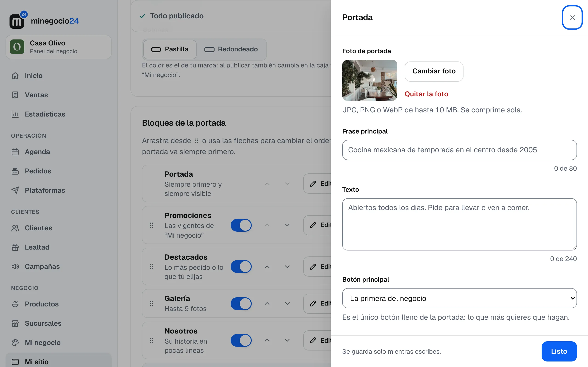Open the Plataformas paper plane icon
The width and height of the screenshot is (588, 367).
[15, 190]
